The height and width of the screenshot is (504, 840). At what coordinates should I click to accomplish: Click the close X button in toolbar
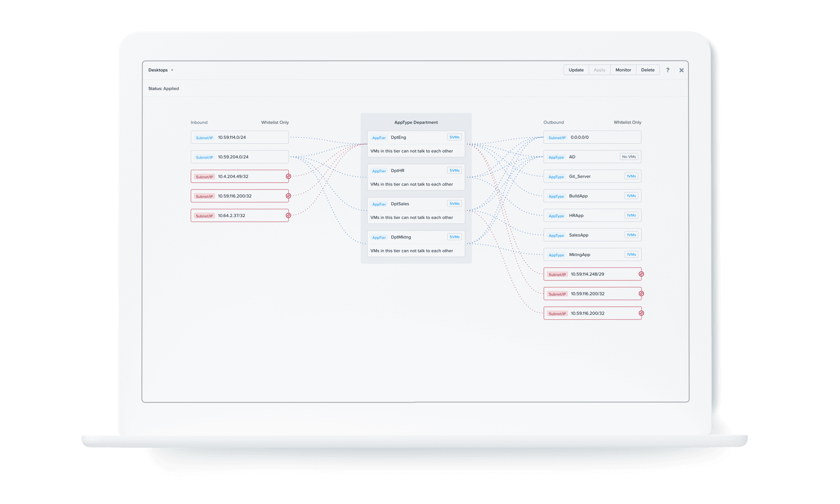(x=682, y=70)
